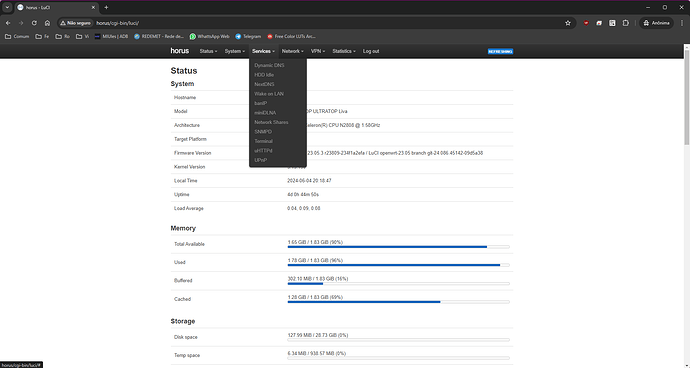Viewport: 690px width, 368px height.
Task: Click the REFRESHING status badge
Action: pyautogui.click(x=500, y=52)
